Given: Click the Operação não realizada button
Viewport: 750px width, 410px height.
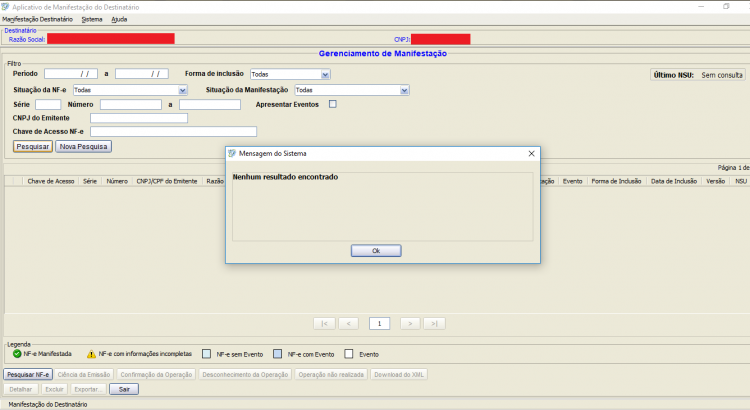Looking at the screenshot, I should [331, 375].
